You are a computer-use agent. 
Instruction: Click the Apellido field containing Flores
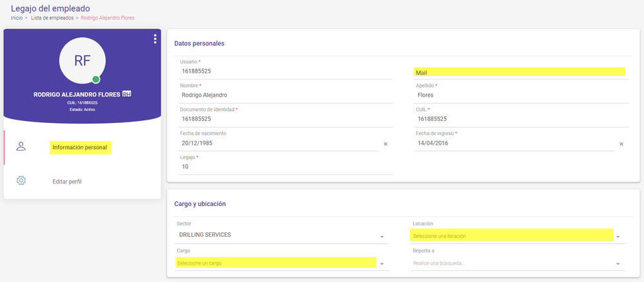[x=521, y=95]
